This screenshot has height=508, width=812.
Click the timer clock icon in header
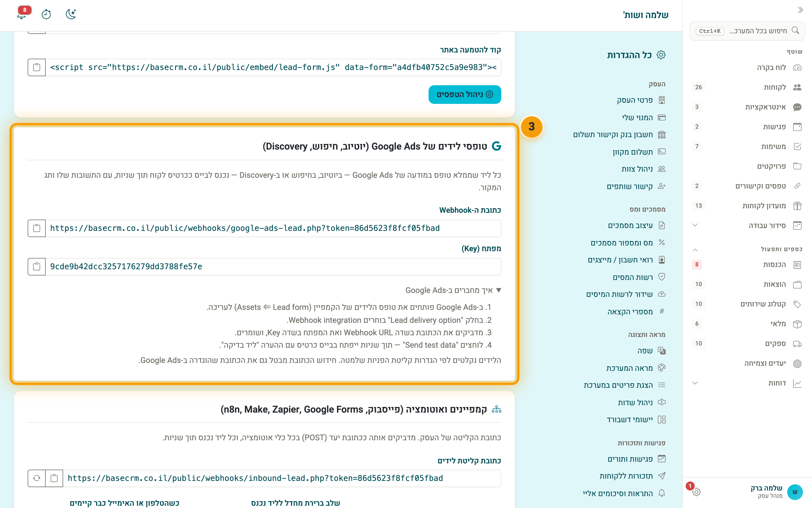(46, 14)
